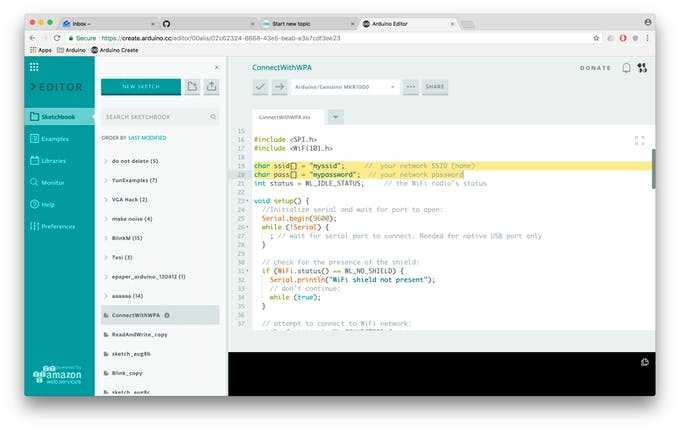Open the ReadAndWrite_copy sketch
680x431 pixels.
tap(139, 335)
